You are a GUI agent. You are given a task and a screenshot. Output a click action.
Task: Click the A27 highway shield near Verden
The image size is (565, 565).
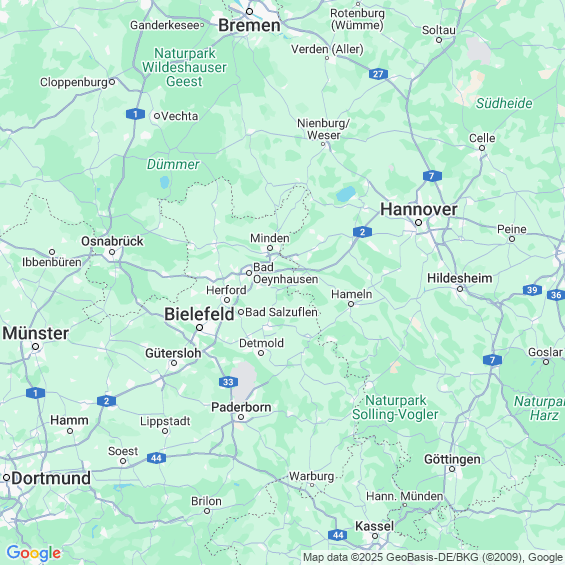[378, 74]
